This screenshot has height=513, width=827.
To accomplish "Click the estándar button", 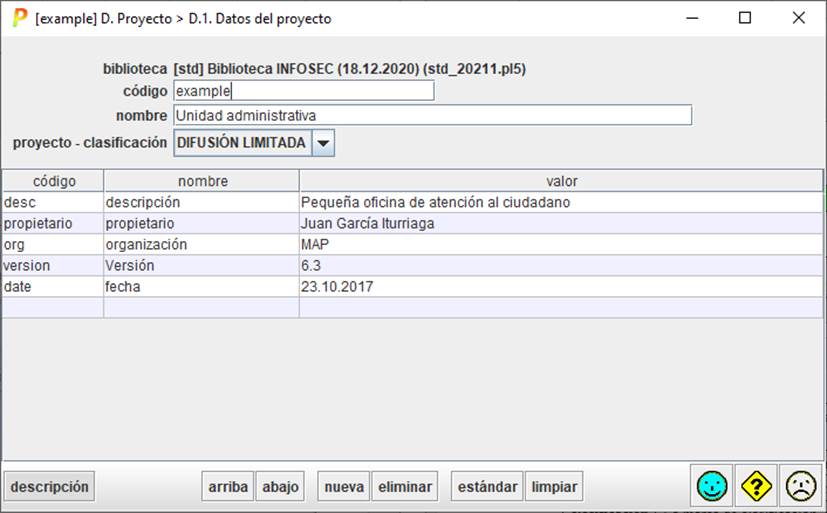I will tap(487, 487).
